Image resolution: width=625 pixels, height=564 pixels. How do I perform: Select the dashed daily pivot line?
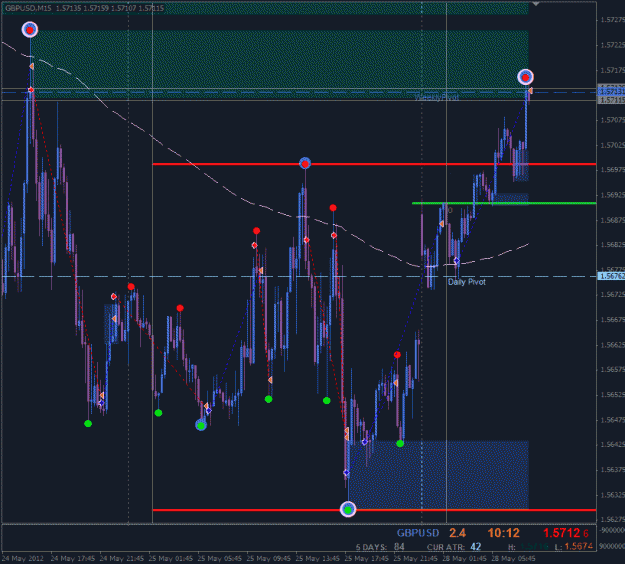(299, 276)
